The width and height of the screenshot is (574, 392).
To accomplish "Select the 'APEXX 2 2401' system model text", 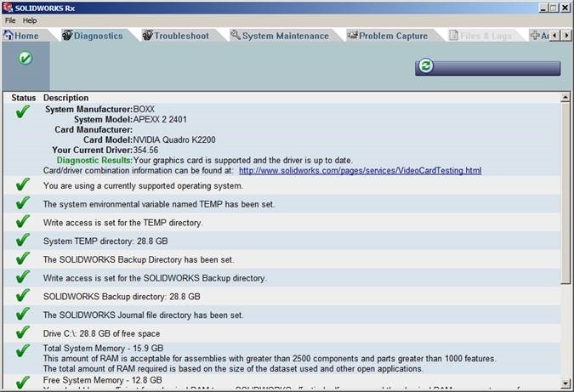I will click(x=160, y=119).
